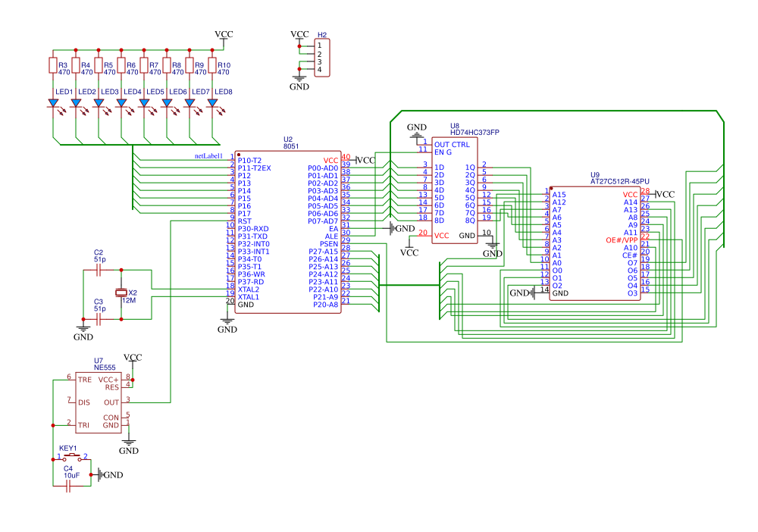
Task: Select the GND symbol below 8051 pin 20
Action: (x=227, y=325)
